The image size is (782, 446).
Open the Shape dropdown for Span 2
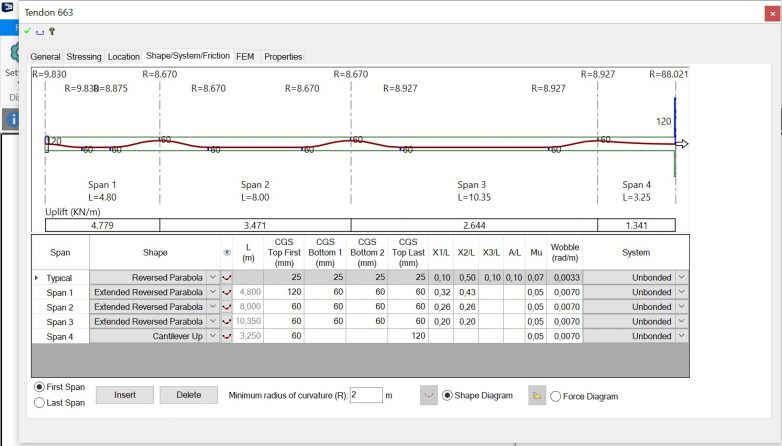[x=212, y=307]
